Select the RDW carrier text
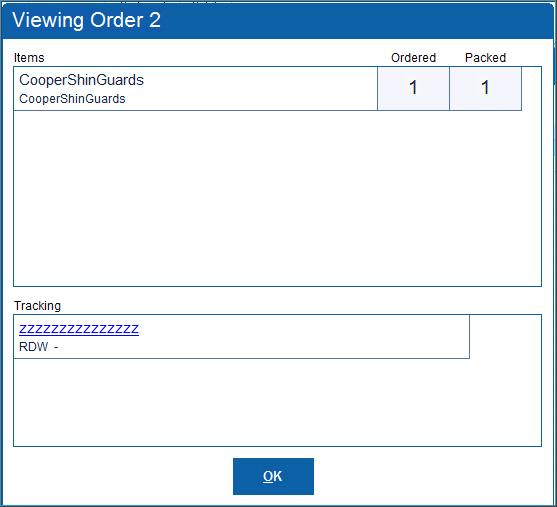557x507 pixels. (x=33, y=347)
